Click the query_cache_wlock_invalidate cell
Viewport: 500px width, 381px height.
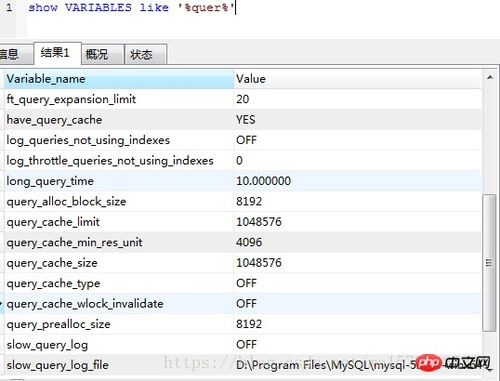point(119,304)
